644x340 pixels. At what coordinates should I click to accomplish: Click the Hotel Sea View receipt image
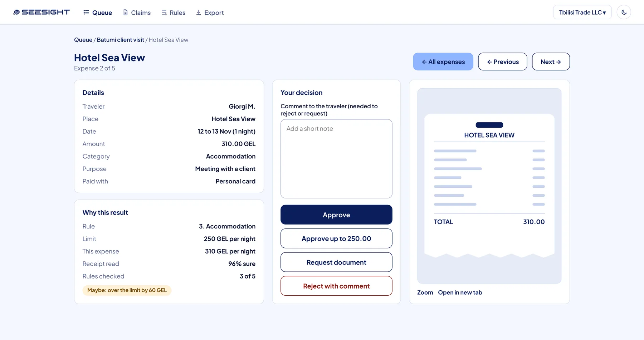coord(489,186)
